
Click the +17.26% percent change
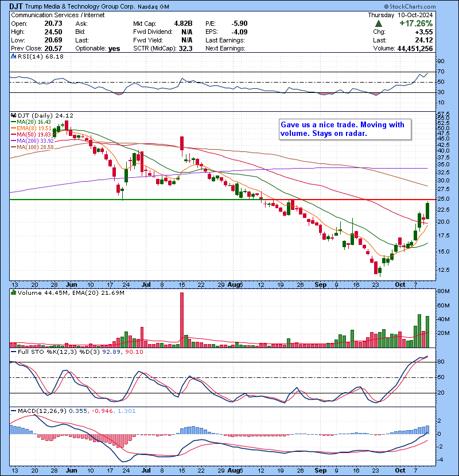pyautogui.click(x=416, y=24)
